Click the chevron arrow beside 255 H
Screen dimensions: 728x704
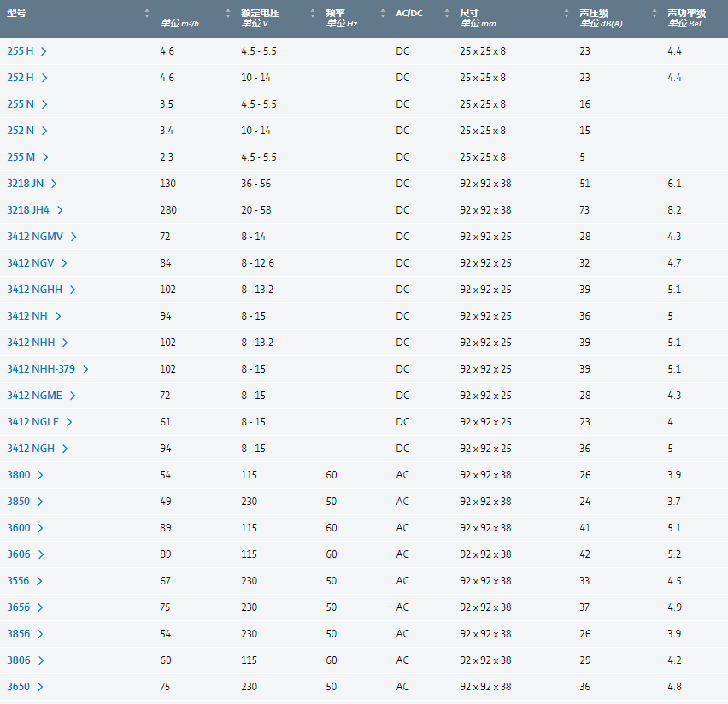tap(44, 51)
